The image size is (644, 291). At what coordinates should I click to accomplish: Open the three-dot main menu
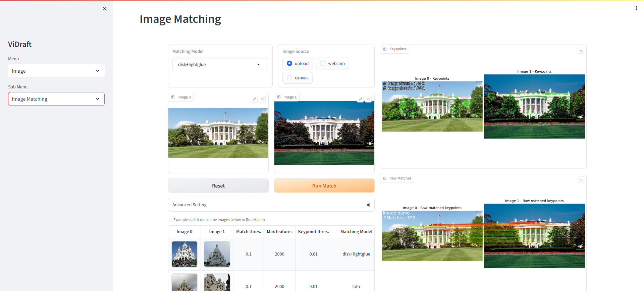[x=636, y=8]
